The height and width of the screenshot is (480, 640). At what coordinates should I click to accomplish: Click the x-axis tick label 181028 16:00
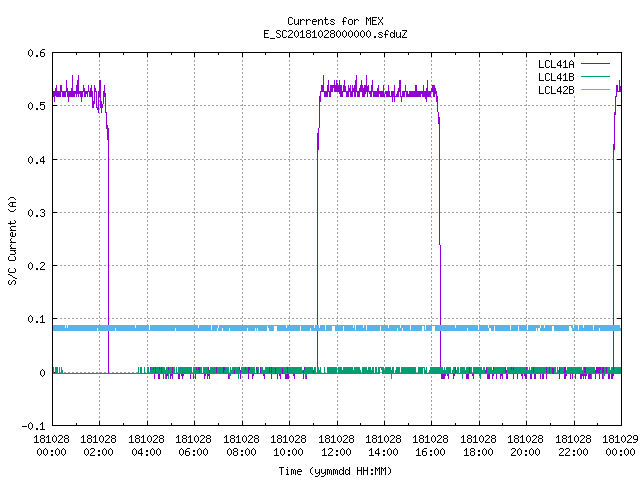click(431, 445)
